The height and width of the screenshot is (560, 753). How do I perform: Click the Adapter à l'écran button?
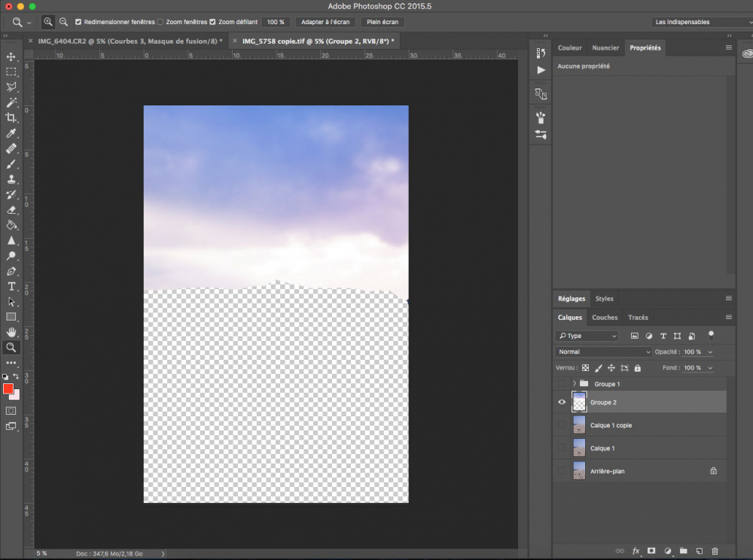click(x=325, y=22)
